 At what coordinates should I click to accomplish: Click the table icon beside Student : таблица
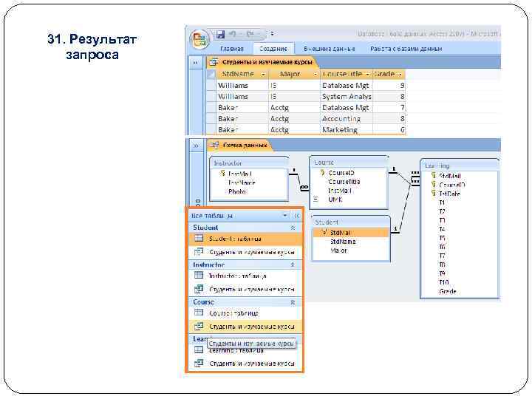click(199, 239)
